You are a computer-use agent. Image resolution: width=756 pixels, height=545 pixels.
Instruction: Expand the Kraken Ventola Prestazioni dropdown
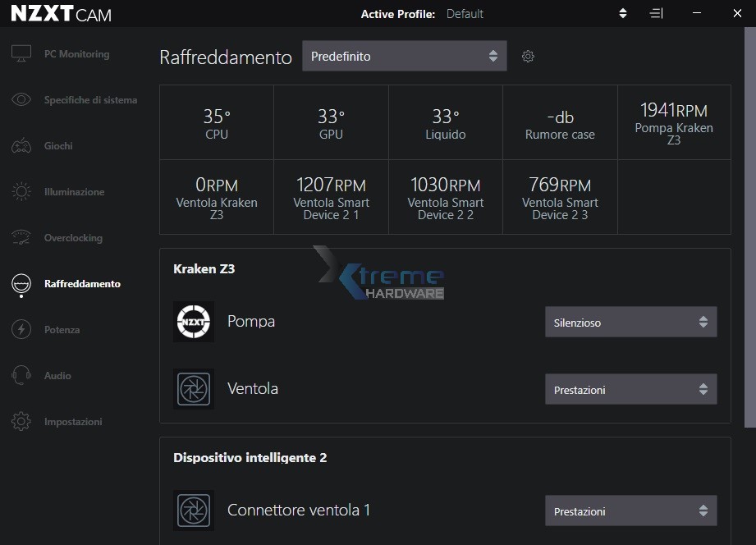point(630,390)
